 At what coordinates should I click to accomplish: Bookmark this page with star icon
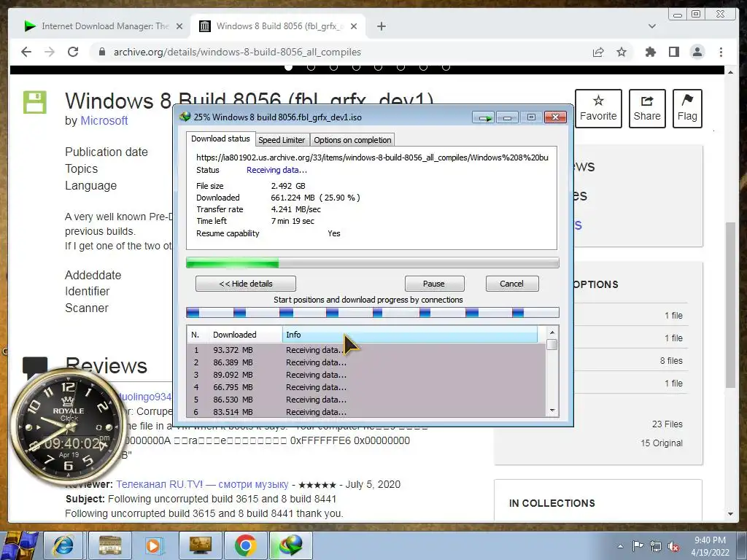622,52
